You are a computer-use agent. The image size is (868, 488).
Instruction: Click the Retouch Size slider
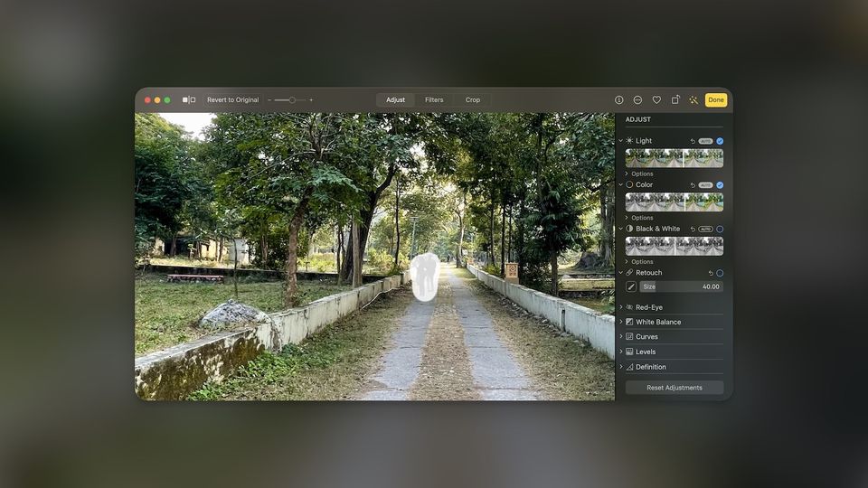tap(681, 286)
